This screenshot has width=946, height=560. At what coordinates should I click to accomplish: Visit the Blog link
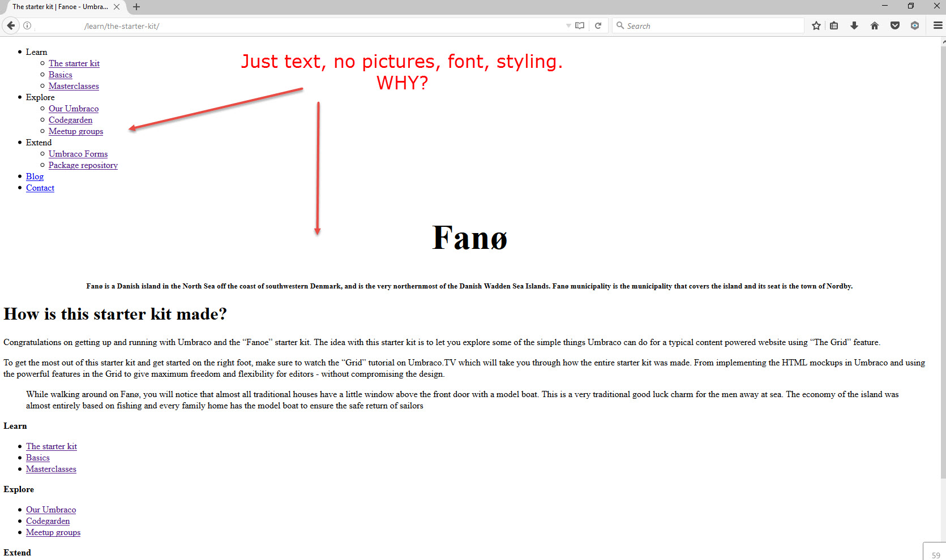[x=35, y=176]
